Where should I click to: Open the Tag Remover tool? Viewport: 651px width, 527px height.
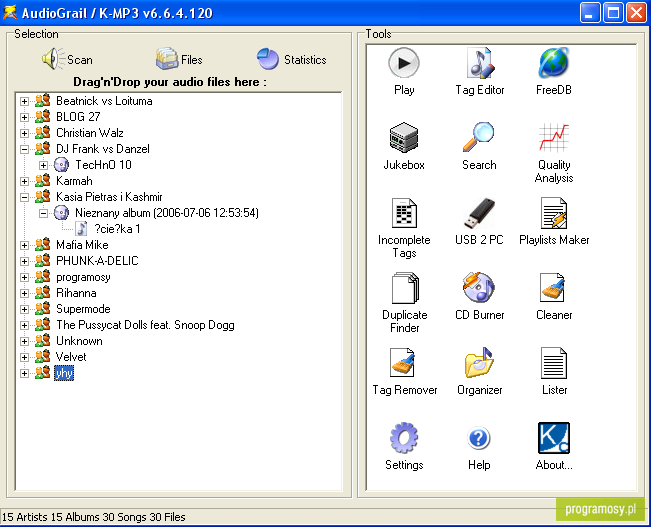(404, 371)
